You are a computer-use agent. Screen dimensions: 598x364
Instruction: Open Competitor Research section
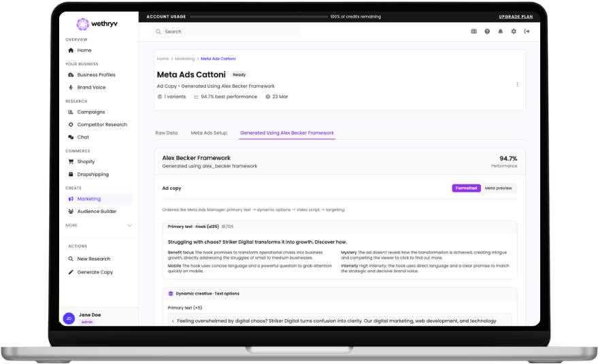(x=97, y=125)
